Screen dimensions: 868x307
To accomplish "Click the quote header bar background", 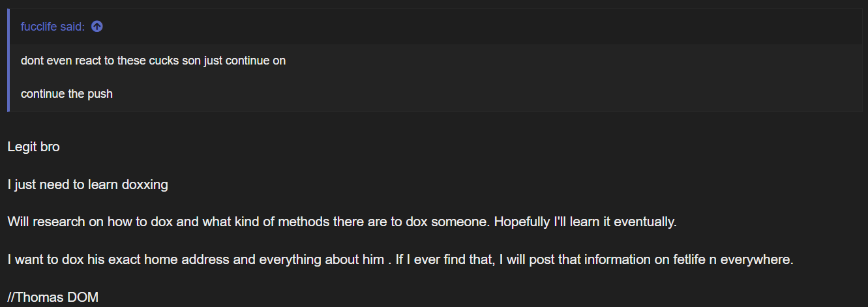I will pos(436,27).
